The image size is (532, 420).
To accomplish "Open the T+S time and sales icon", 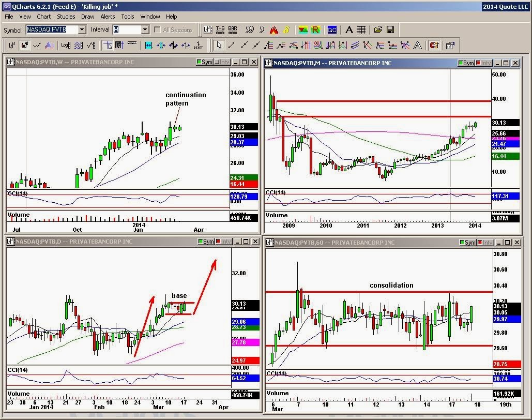I will pos(220,30).
